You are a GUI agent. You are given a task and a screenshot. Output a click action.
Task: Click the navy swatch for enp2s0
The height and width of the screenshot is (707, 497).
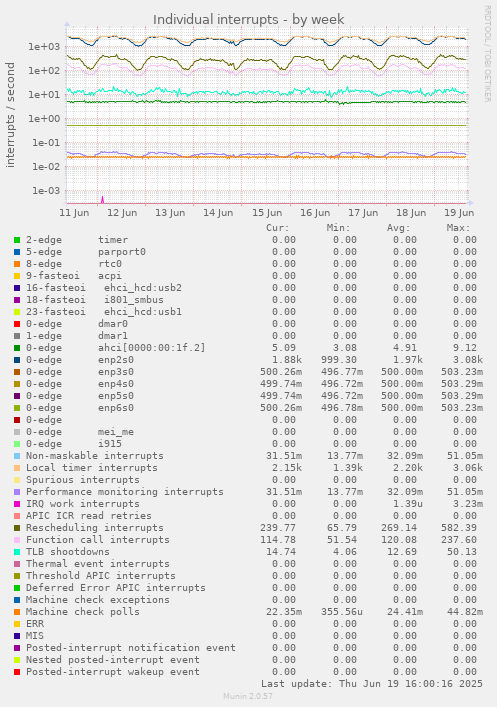pos(17,360)
